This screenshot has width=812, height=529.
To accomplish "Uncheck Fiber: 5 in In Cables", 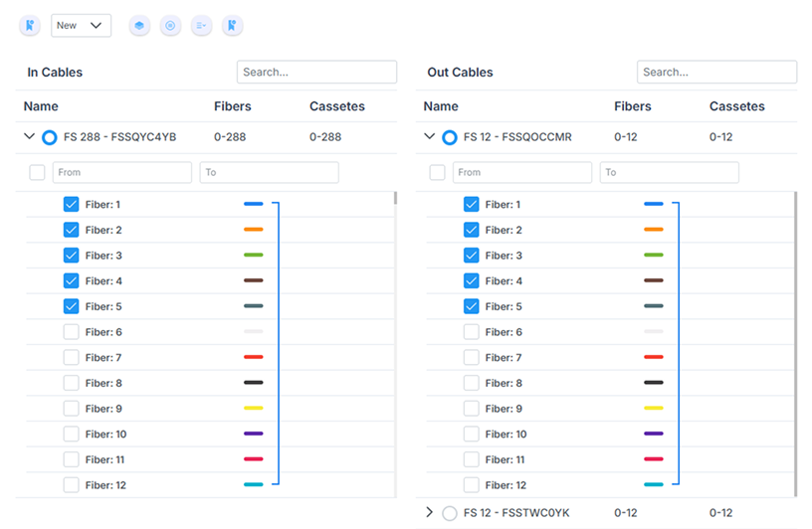I will (71, 306).
